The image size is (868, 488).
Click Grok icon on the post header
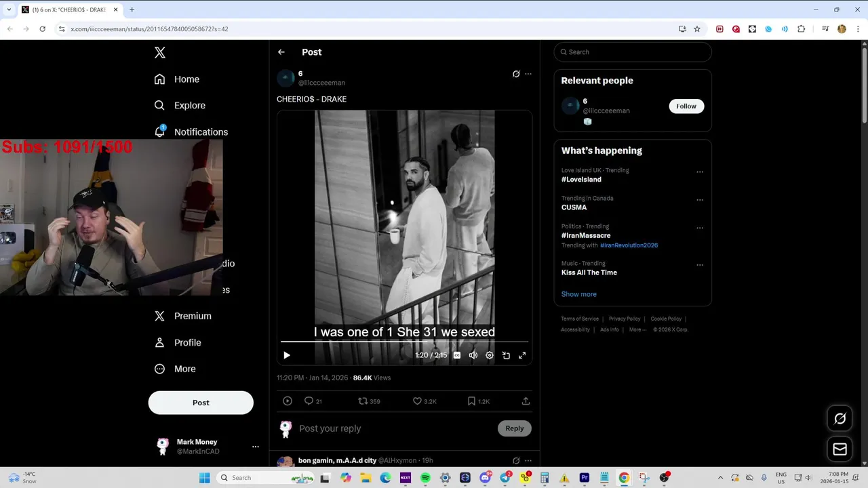click(516, 74)
